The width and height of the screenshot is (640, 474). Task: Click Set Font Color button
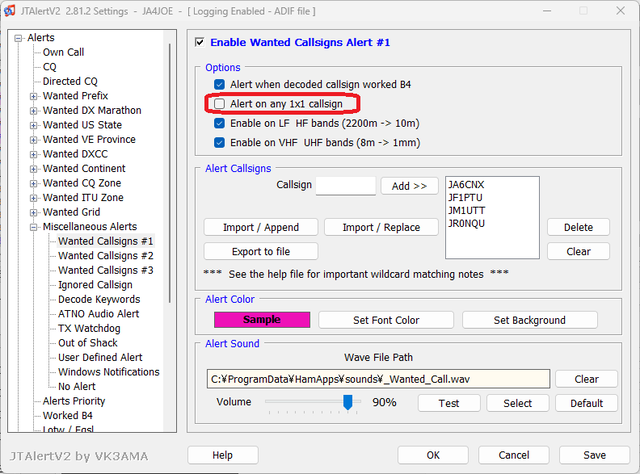point(386,320)
